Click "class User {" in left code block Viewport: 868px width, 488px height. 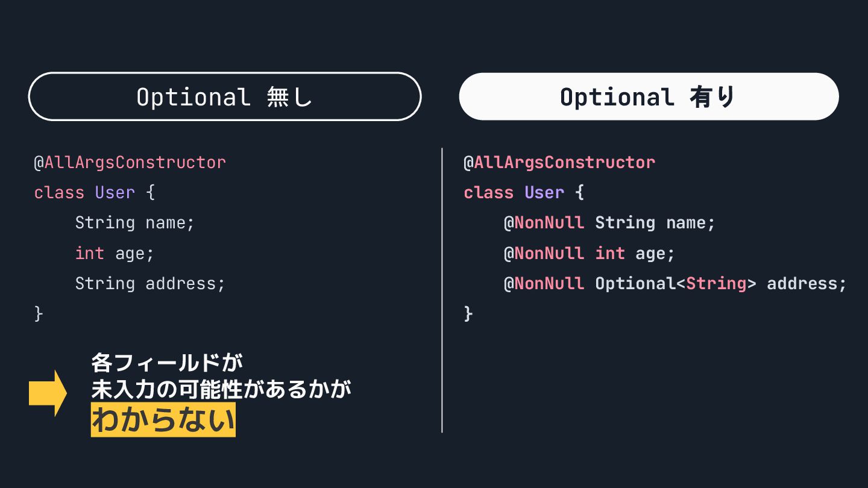(x=95, y=193)
